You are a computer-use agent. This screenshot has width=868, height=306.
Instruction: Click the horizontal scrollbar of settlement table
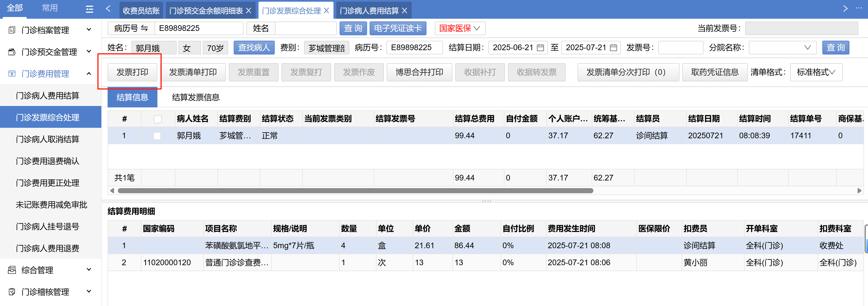click(355, 191)
